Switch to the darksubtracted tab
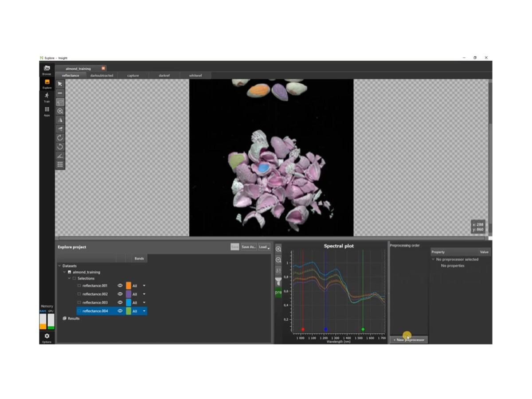 [x=103, y=75]
